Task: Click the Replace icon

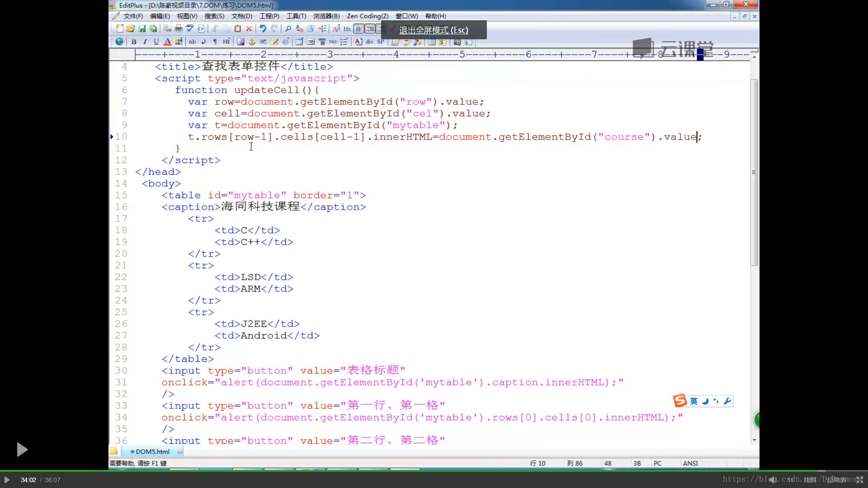Action: click(299, 29)
